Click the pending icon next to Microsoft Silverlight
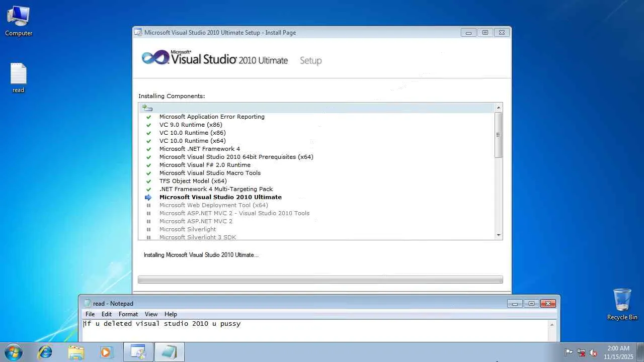Screen dimensions: 644x362 (x=148, y=229)
